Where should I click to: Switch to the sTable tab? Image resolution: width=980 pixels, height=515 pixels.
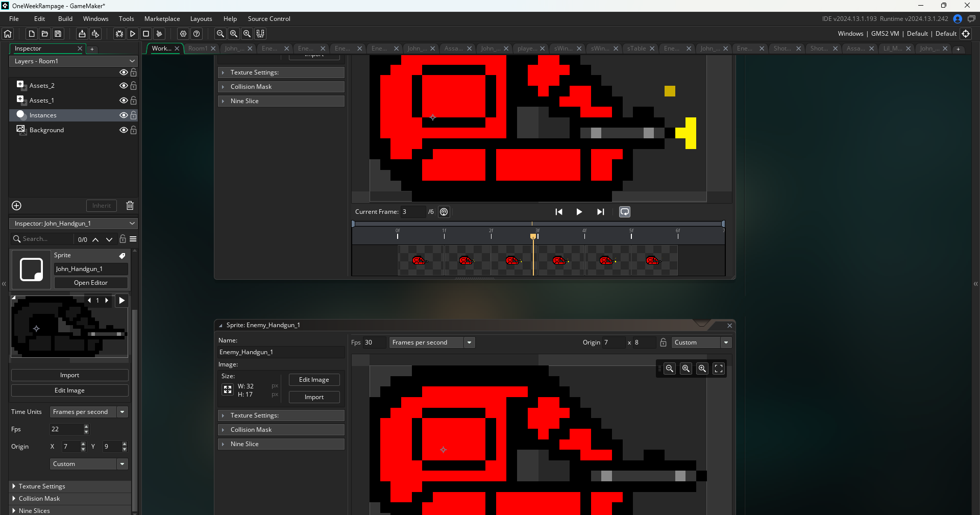point(636,48)
